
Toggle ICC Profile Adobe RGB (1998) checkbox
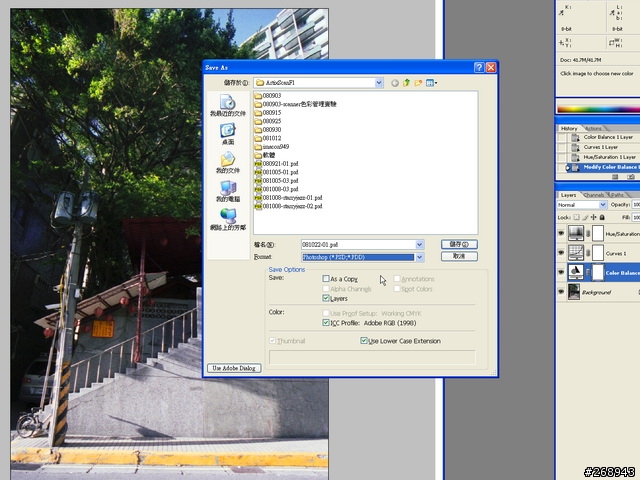pos(326,323)
